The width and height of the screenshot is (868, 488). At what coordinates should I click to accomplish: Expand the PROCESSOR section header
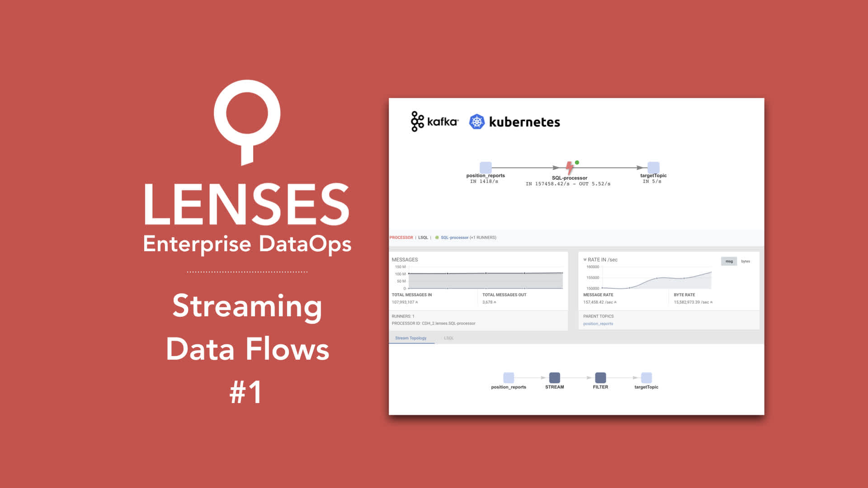pos(401,237)
